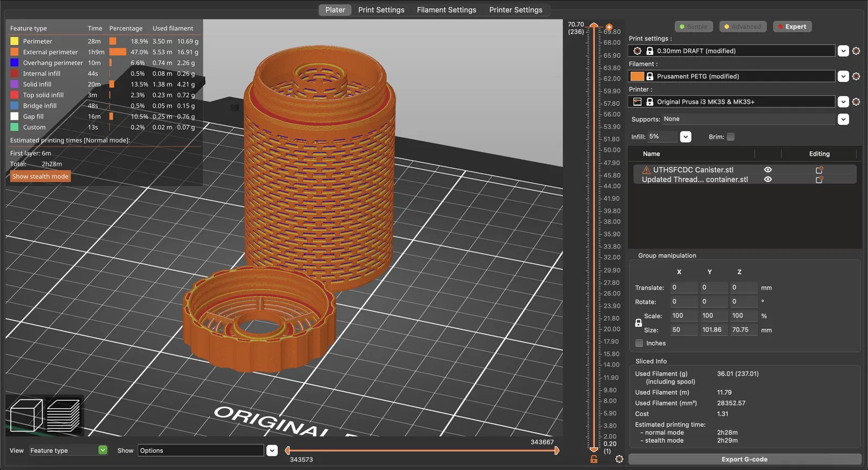Click gear icon beside Original Prusa i3 printer
The height and width of the screenshot is (470, 868).
point(856,102)
